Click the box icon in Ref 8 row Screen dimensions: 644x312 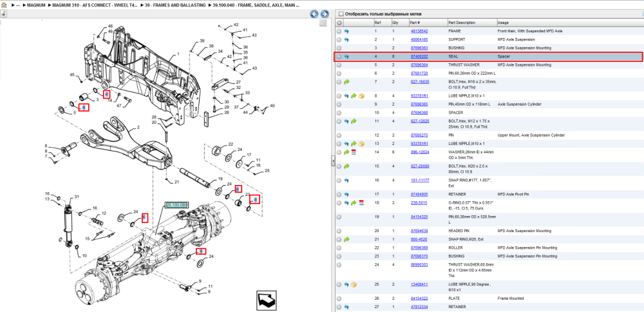(x=361, y=96)
